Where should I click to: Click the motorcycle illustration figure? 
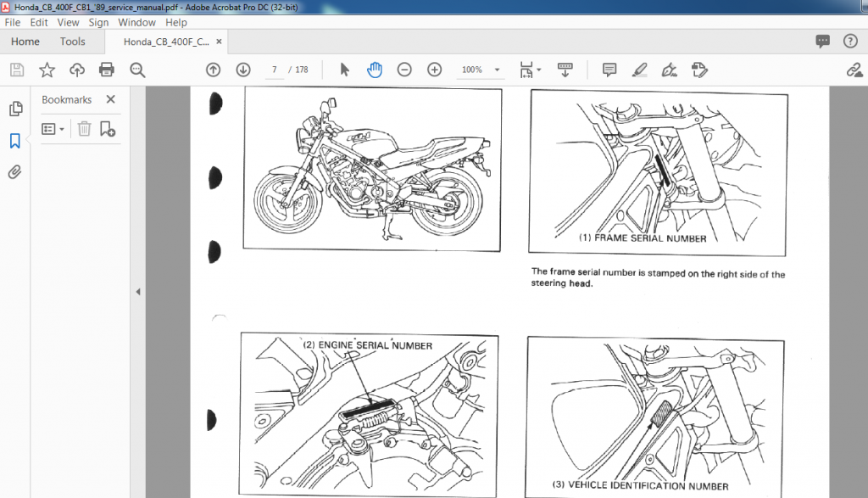(372, 169)
